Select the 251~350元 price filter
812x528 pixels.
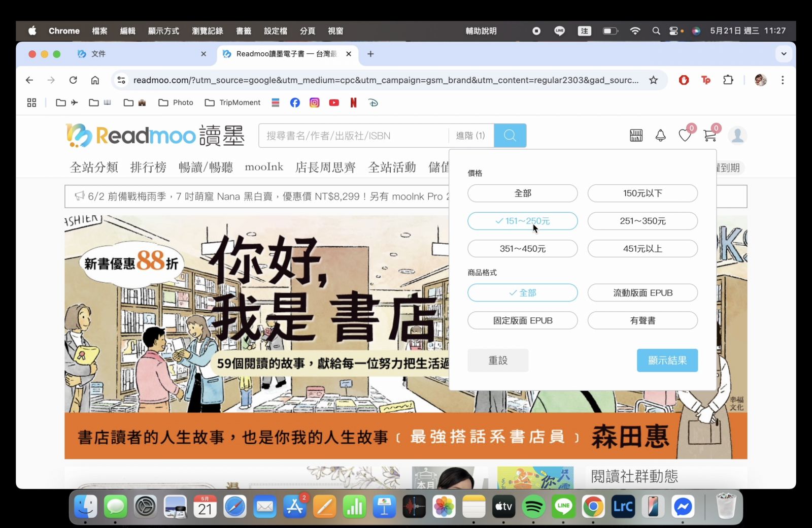(642, 221)
